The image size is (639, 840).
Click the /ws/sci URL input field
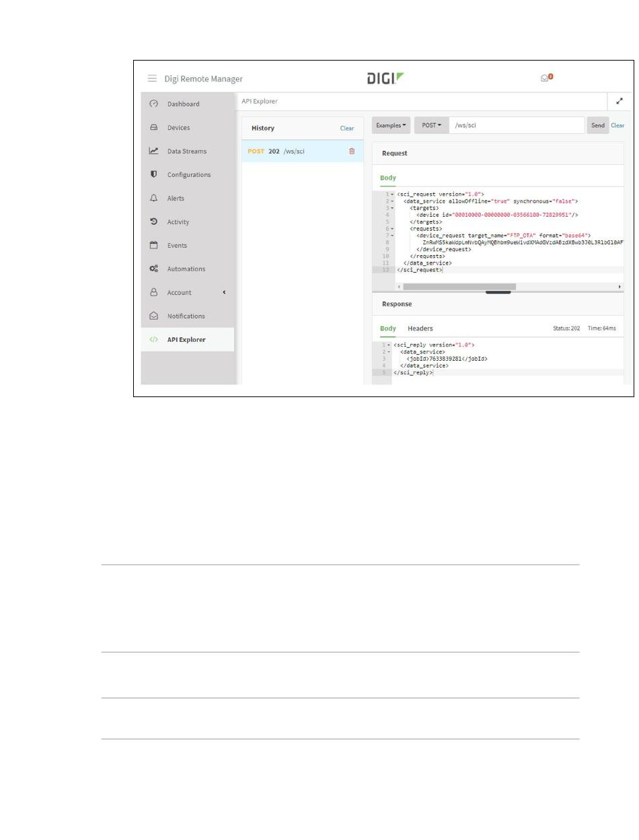click(x=517, y=125)
